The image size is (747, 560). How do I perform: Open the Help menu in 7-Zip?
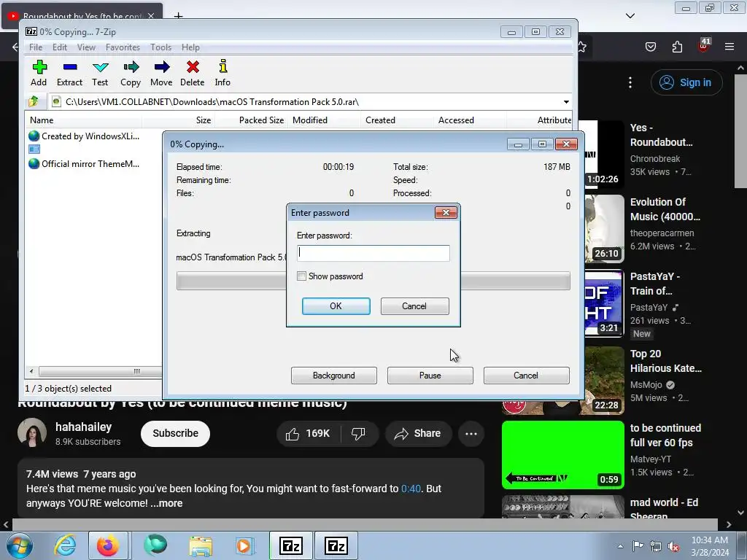coord(190,47)
